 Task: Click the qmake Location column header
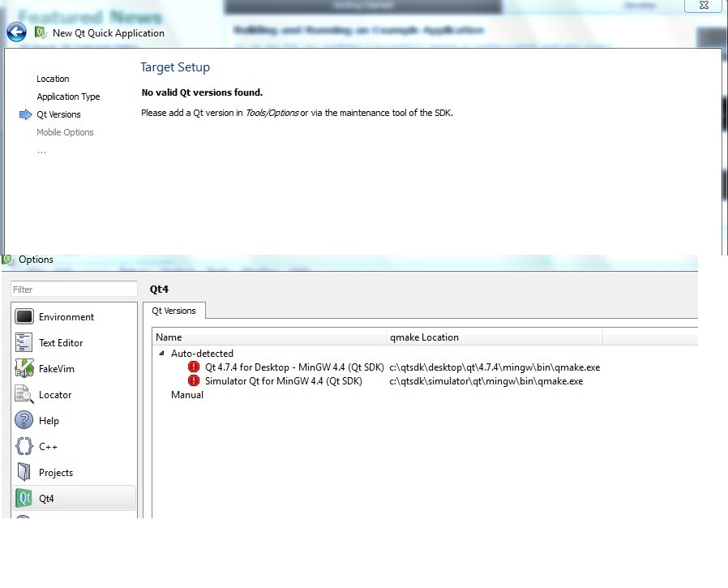click(495, 337)
